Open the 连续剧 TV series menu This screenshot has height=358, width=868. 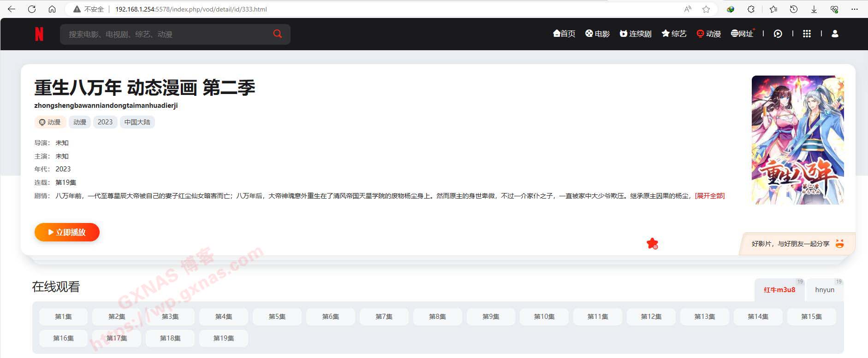(x=636, y=34)
